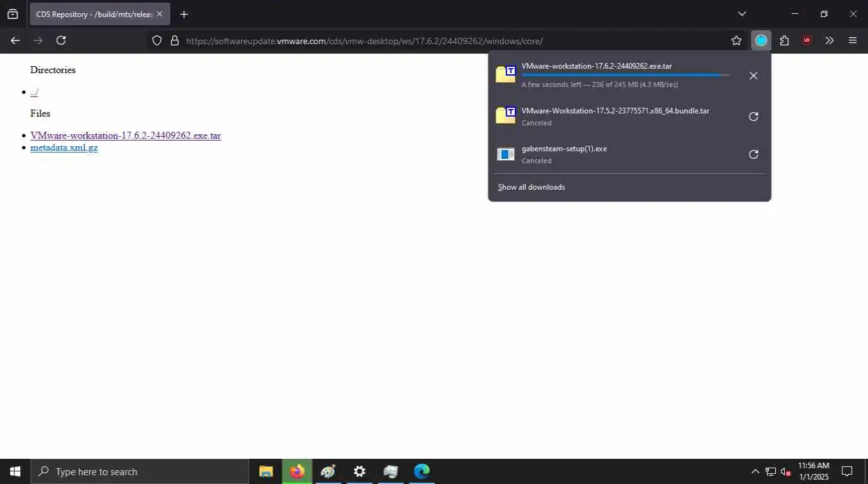
Task: Open the metadata.xml.gz link
Action: (64, 147)
